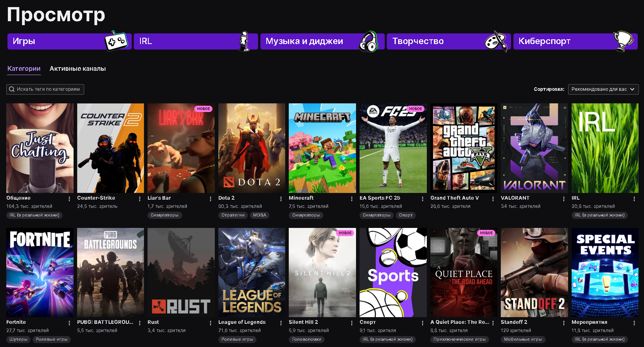Screen dimensions: 644x347
Task: Select the MOBA tag under Dota 2
Action: pos(260,215)
